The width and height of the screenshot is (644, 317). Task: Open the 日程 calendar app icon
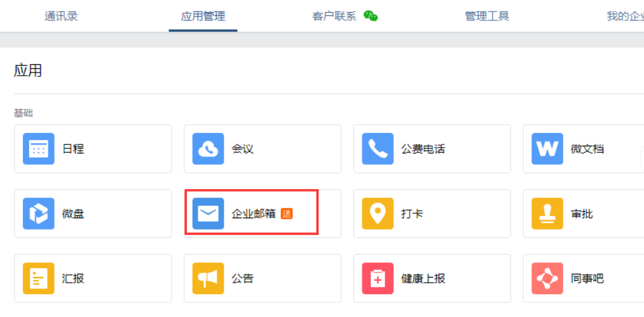[39, 149]
